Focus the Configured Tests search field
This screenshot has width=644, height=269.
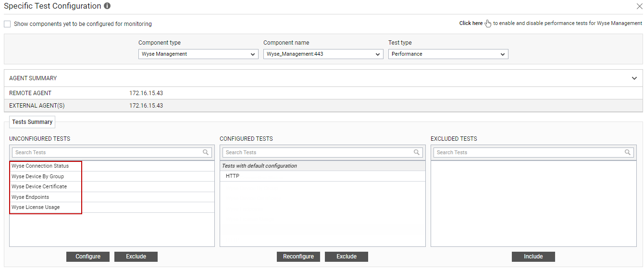[322, 152]
